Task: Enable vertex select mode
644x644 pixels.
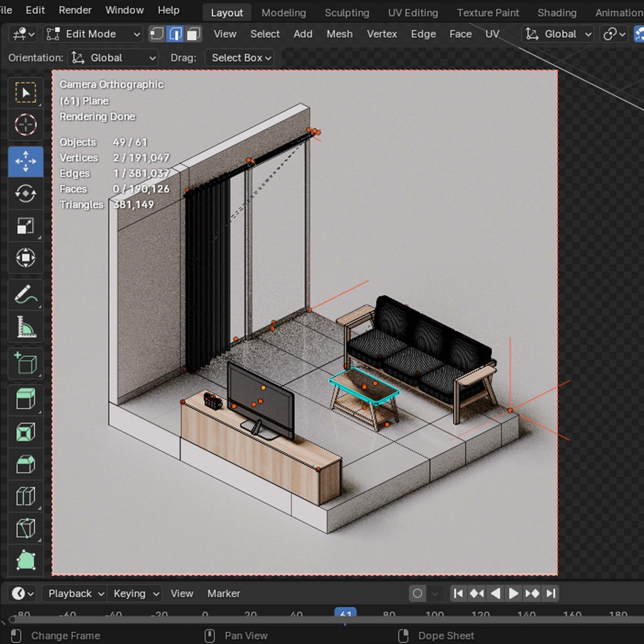Action: point(156,34)
